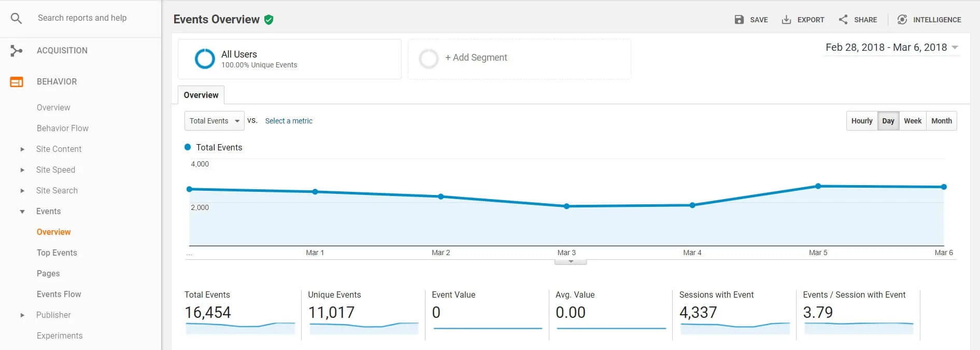
Task: Open the Top Events report
Action: pos(57,253)
